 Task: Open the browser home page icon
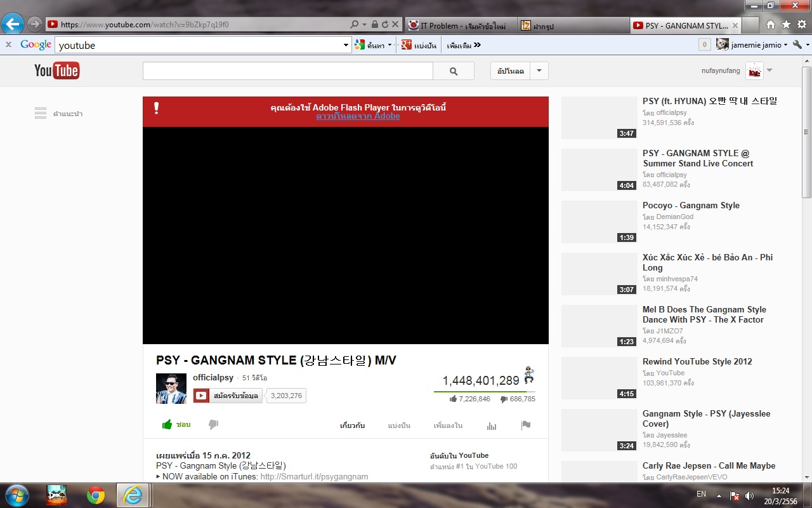771,25
